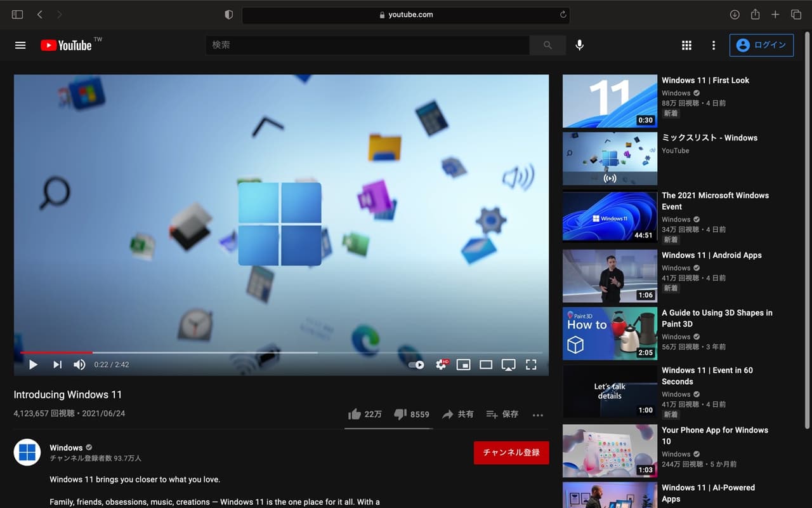Click the ログイン sign-in button
This screenshot has width=812, height=508.
point(761,45)
